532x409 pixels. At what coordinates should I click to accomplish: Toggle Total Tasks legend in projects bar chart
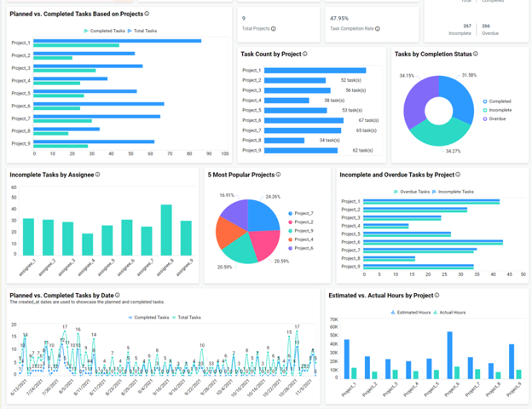coord(142,31)
